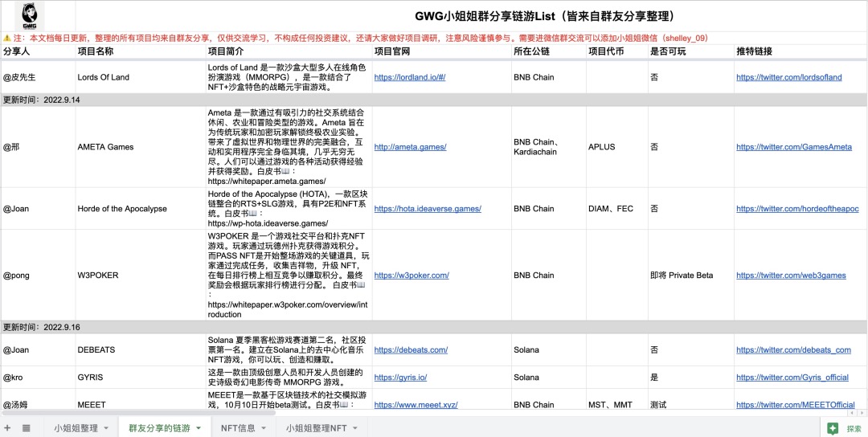This screenshot has height=437, width=868.
Task: Open the twitter.com/hordeoftheapoc link
Action: coord(797,209)
